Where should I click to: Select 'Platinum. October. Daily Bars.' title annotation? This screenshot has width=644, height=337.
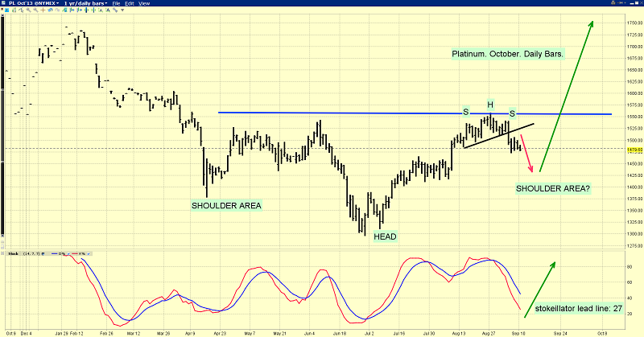point(508,54)
